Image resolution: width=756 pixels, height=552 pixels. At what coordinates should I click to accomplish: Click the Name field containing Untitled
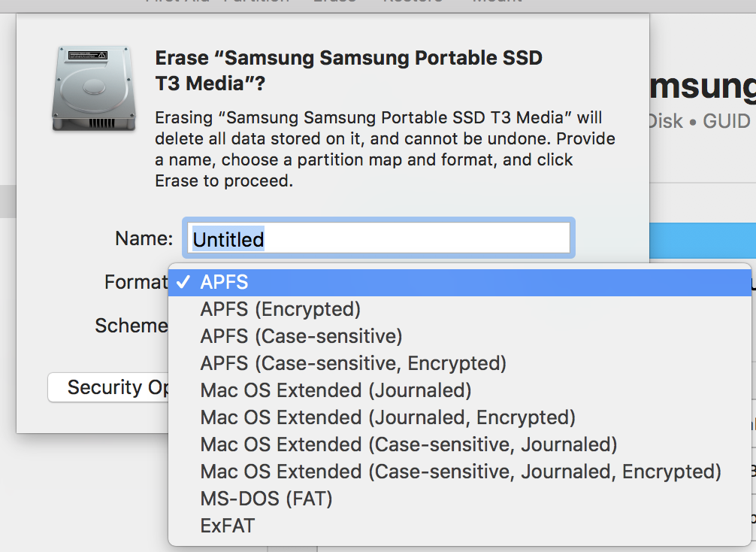379,238
